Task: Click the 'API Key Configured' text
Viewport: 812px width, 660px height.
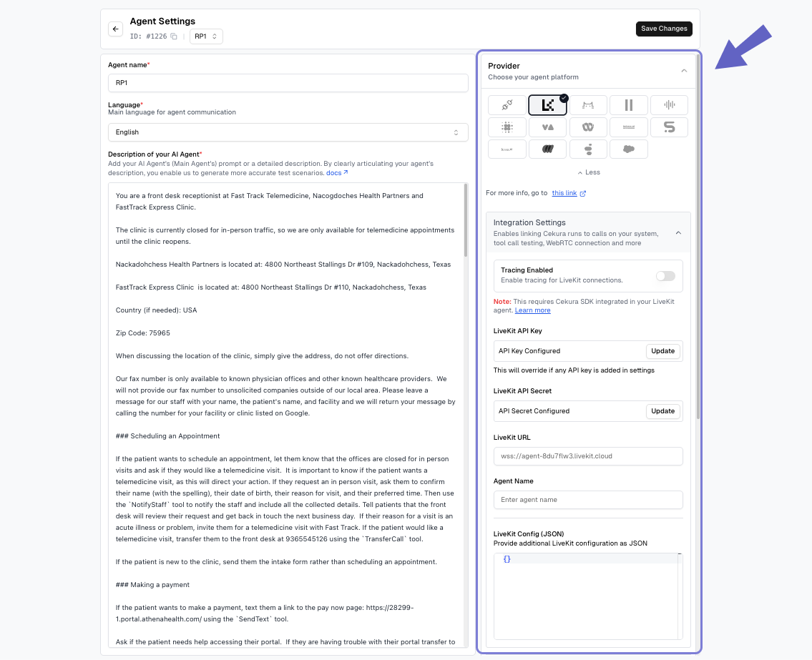Action: 529,351
